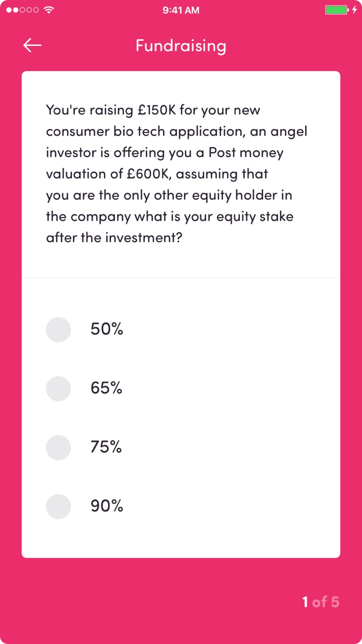Click the 75% answer label
Viewport: 362px width, 644px height.
pos(106,447)
